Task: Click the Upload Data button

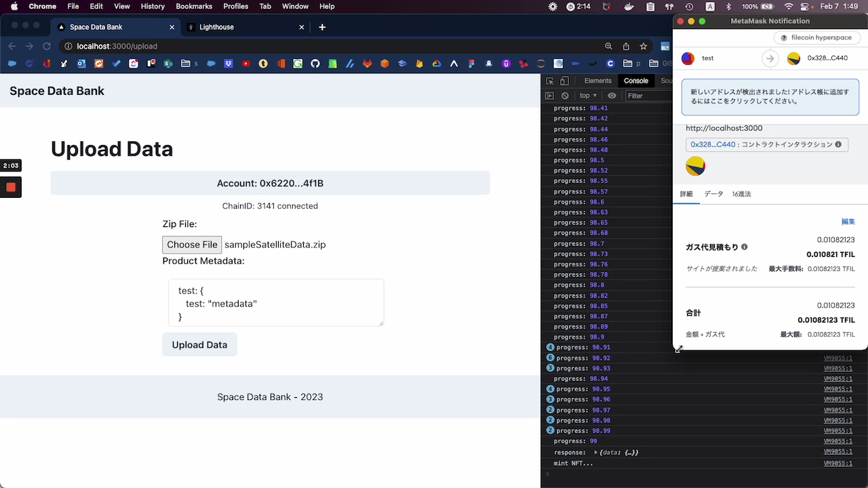Action: click(199, 344)
